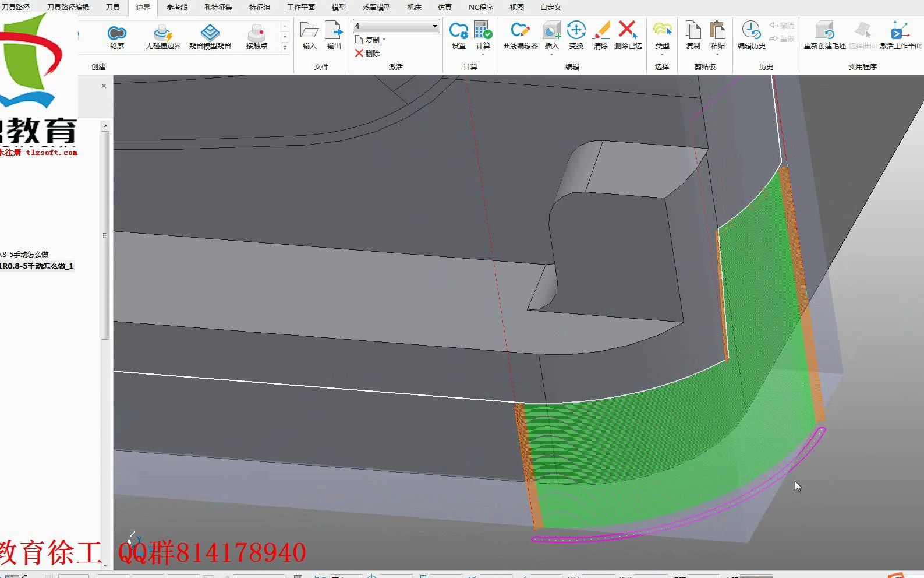Screen dimensions: 924x578
Task: Open the active boundary dropdown showing 4
Action: 396,26
